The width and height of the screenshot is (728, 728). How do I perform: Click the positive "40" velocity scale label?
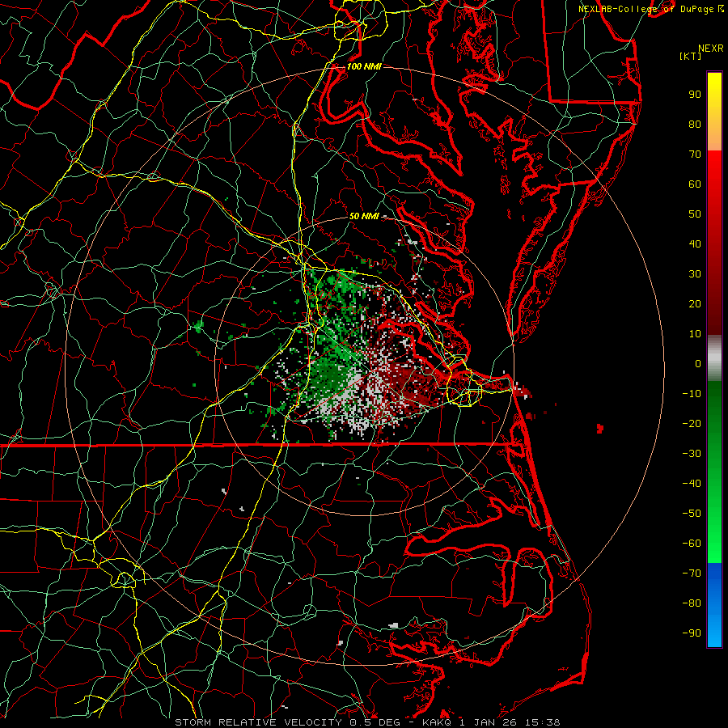coord(695,243)
